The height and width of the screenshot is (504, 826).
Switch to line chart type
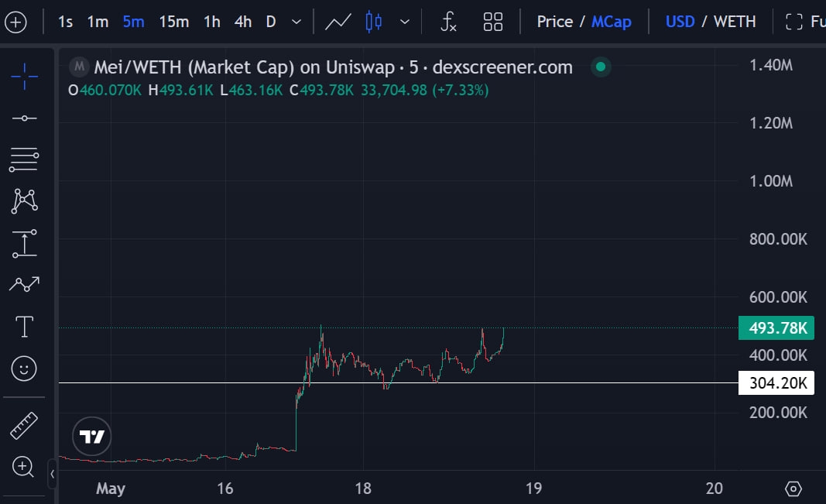pyautogui.click(x=338, y=22)
